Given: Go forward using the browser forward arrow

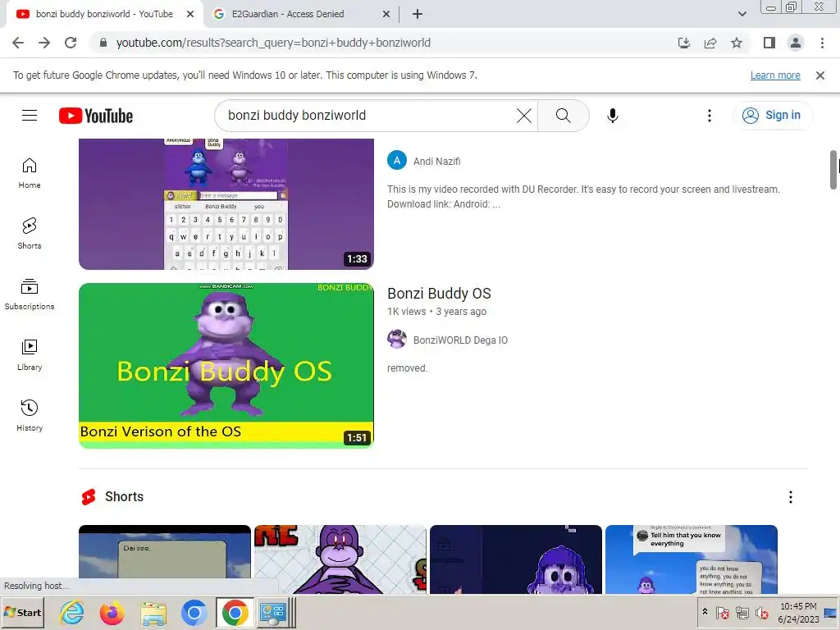Looking at the screenshot, I should pos(44,43).
